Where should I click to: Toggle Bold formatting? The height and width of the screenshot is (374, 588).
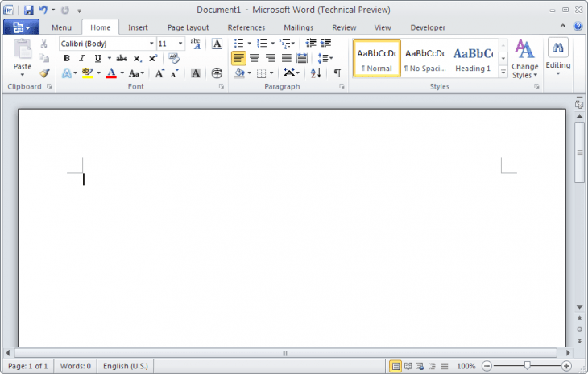point(66,58)
